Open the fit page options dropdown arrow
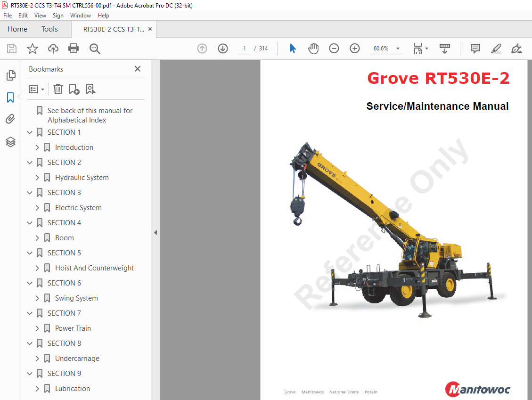 tap(427, 49)
